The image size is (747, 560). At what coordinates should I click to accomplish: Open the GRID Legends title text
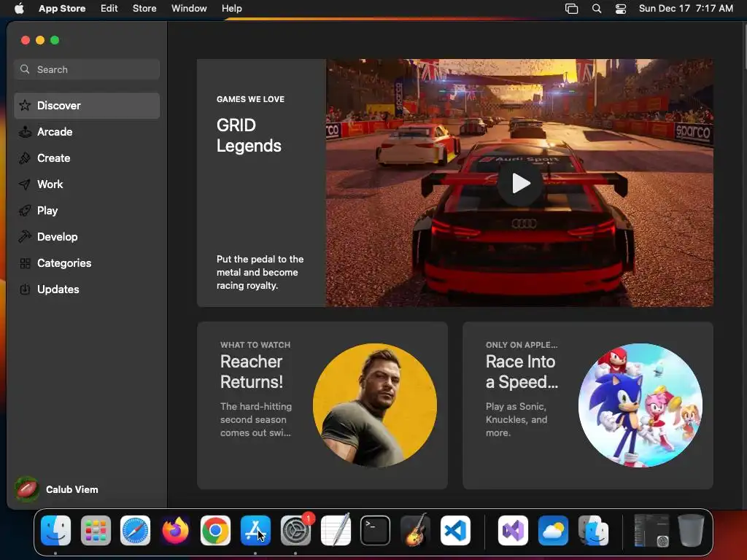tap(249, 135)
